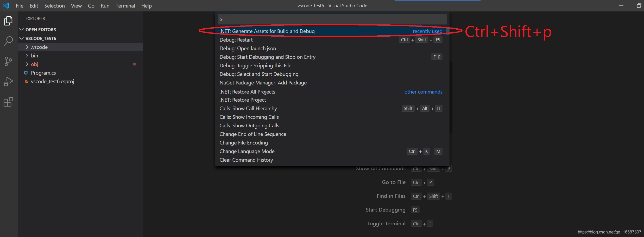The height and width of the screenshot is (237, 644).
Task: Run the Debug: Restart command
Action: click(x=332, y=40)
